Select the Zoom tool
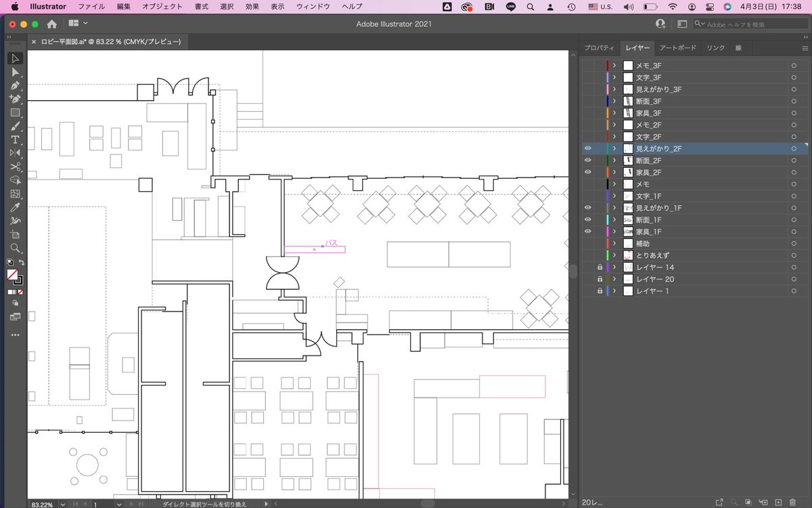812x508 pixels. tap(15, 248)
